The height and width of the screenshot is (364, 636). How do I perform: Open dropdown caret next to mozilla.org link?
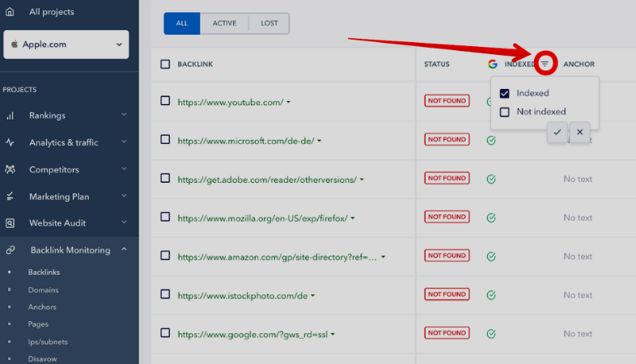tap(353, 218)
